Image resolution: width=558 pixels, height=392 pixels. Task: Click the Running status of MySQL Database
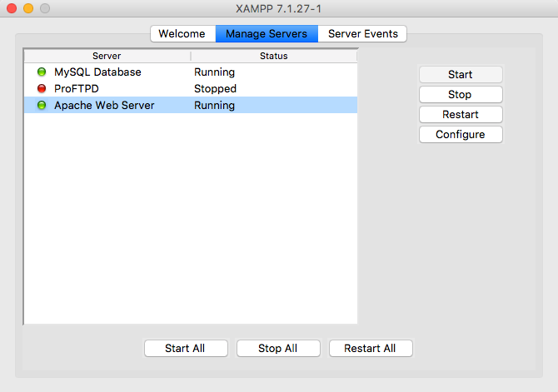214,72
